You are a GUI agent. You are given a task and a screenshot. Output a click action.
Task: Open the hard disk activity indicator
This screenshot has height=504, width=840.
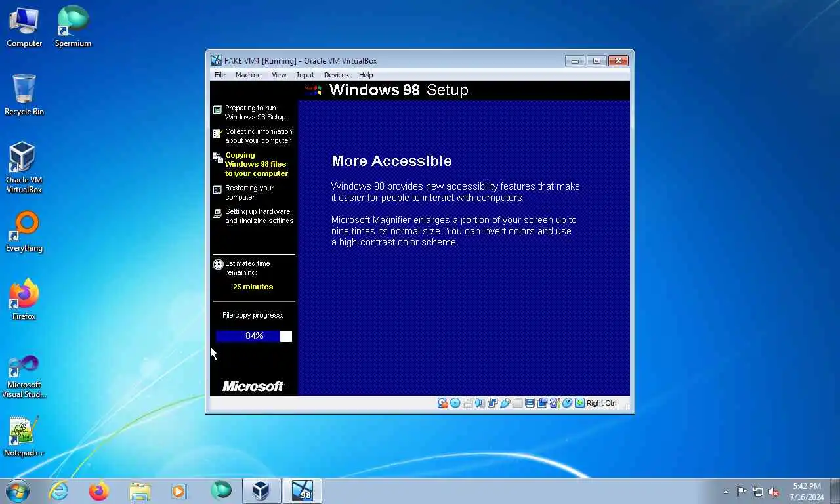443,403
